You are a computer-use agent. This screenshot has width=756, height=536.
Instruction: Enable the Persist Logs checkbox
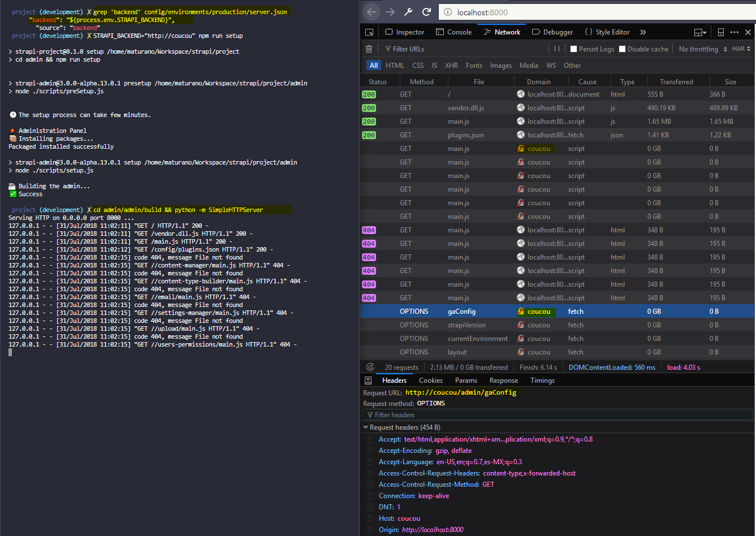[x=573, y=49]
